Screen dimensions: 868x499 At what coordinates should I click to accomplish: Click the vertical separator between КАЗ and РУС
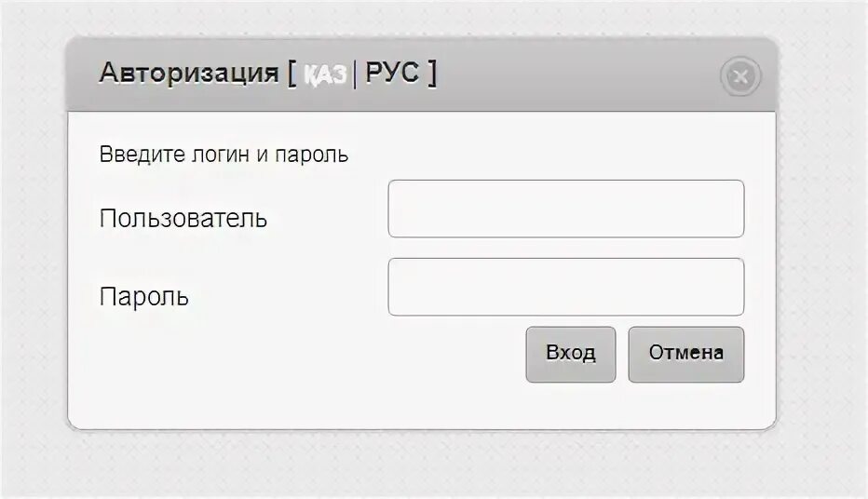[355, 74]
